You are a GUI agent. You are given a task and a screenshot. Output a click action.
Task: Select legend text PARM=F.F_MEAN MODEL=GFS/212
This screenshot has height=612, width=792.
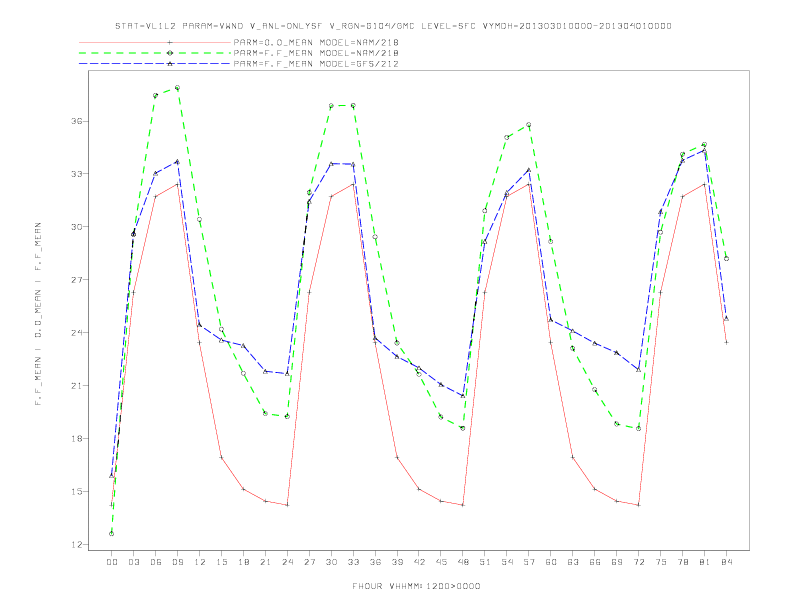tap(316, 64)
